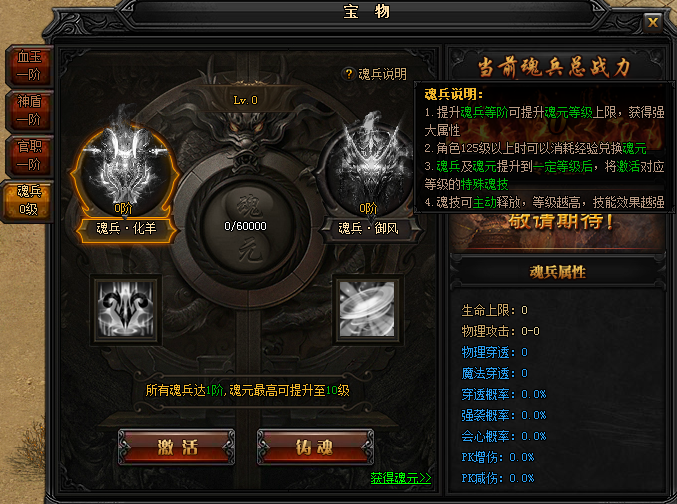The image size is (677, 504).
Task: Open the 魂兵说明 help text
Action: point(382,74)
